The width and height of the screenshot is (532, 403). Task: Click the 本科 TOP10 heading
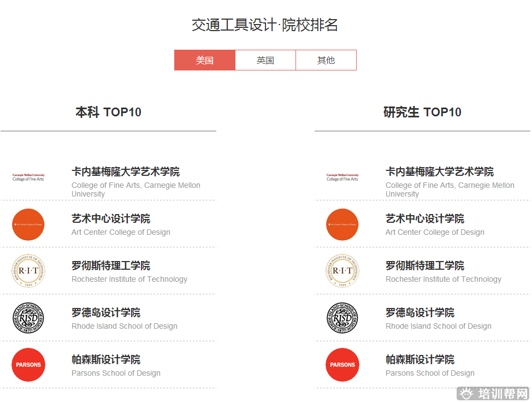pyautogui.click(x=108, y=112)
